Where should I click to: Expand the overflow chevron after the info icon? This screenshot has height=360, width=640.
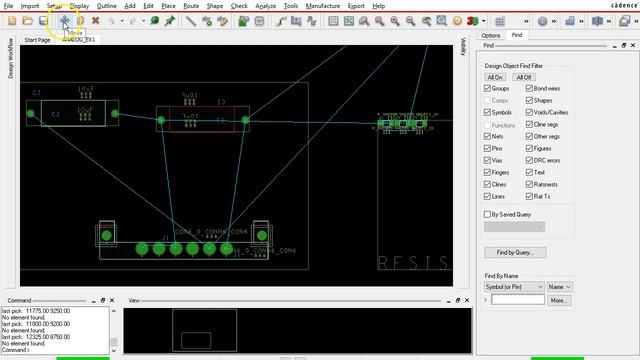pos(554,21)
